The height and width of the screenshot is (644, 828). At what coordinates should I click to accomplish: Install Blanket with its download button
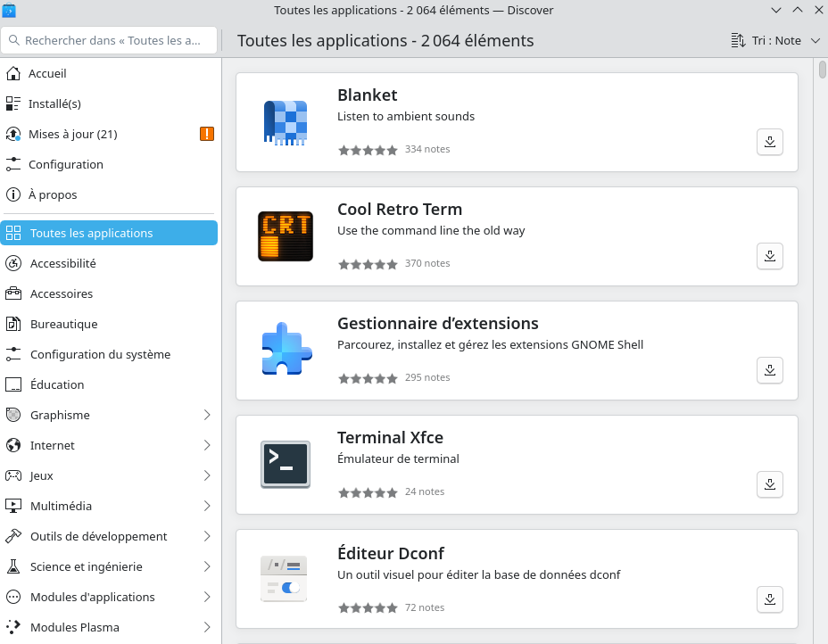770,142
